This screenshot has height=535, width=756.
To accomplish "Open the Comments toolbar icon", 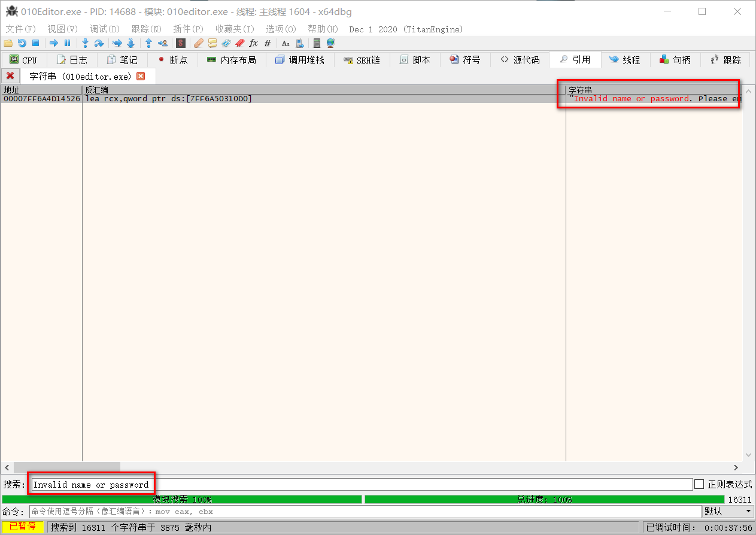I will click(212, 43).
